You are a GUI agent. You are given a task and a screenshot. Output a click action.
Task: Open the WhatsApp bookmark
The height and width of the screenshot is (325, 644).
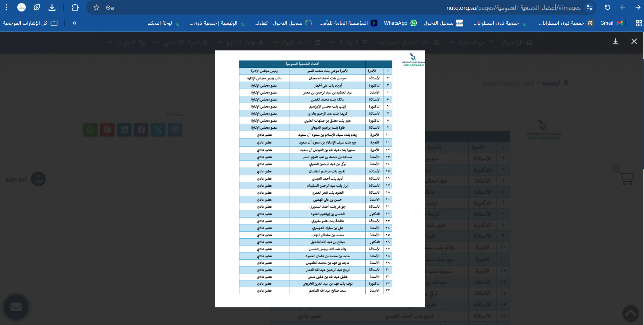400,23
